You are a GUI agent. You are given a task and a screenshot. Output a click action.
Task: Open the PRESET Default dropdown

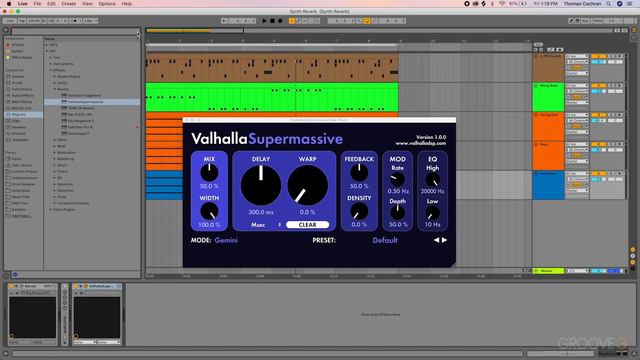click(x=385, y=240)
